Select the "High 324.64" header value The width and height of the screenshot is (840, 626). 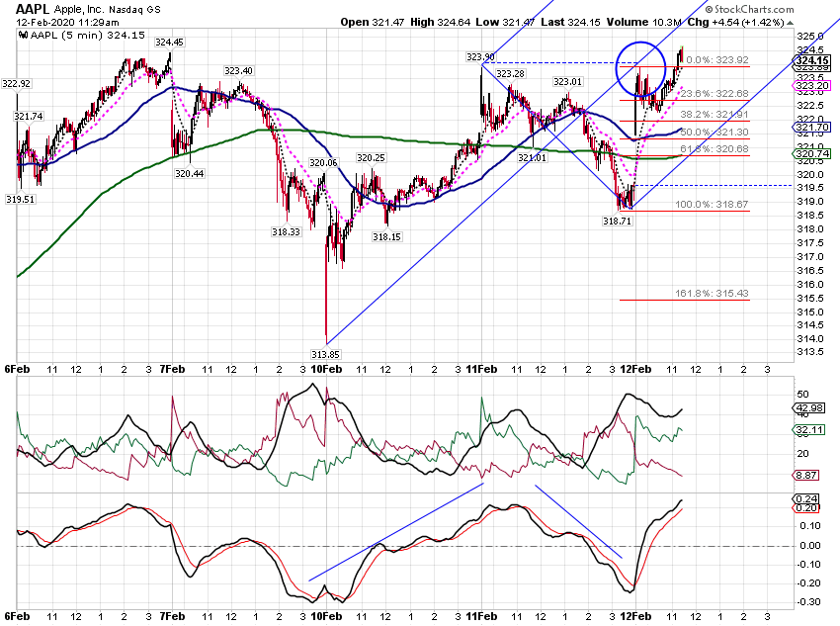441,23
